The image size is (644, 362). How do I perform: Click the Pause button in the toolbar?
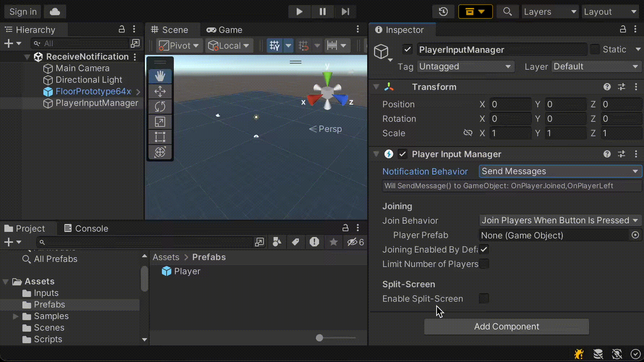pos(323,12)
